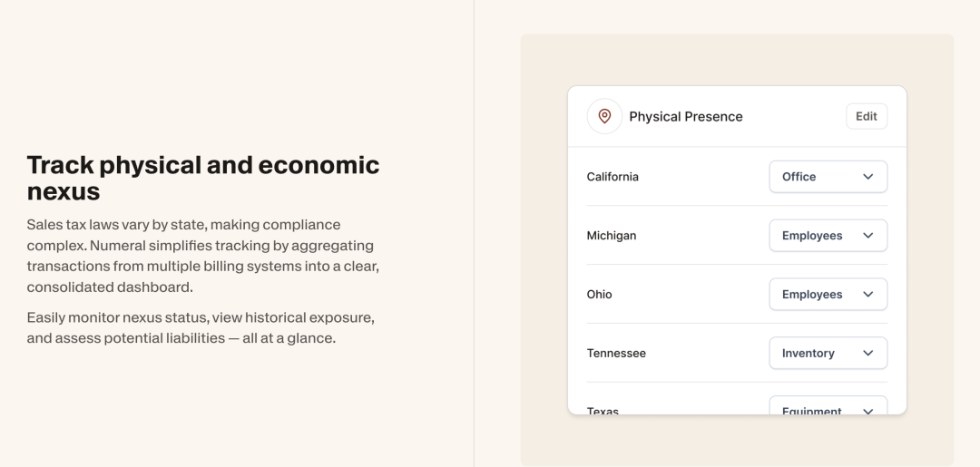980x467 pixels.
Task: Select the California state label
Action: coord(612,177)
